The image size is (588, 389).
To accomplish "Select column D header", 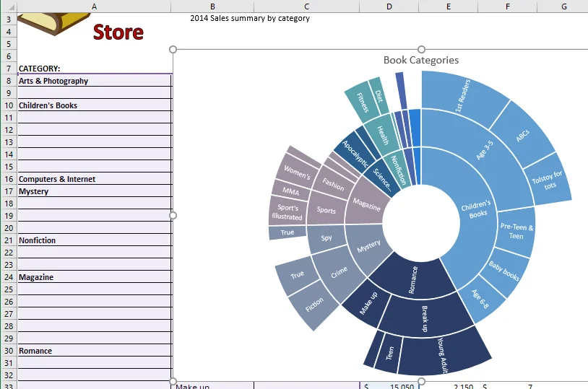I will [x=389, y=6].
